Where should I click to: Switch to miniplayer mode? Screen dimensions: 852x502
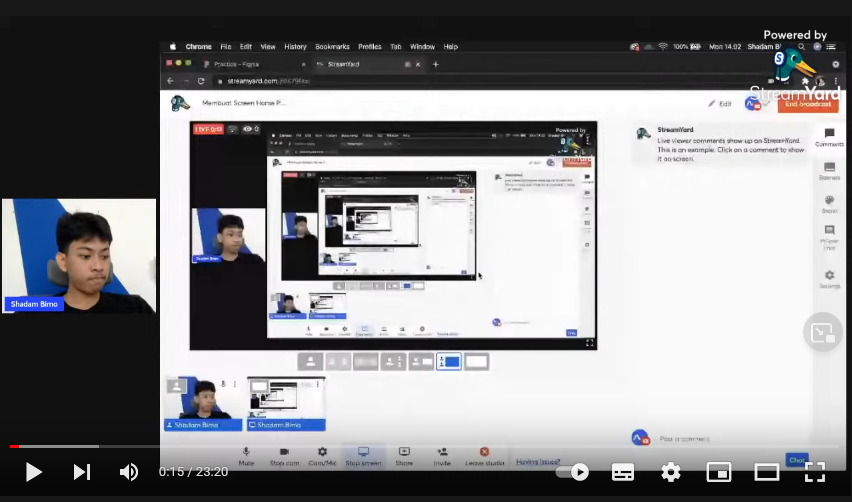click(x=718, y=472)
